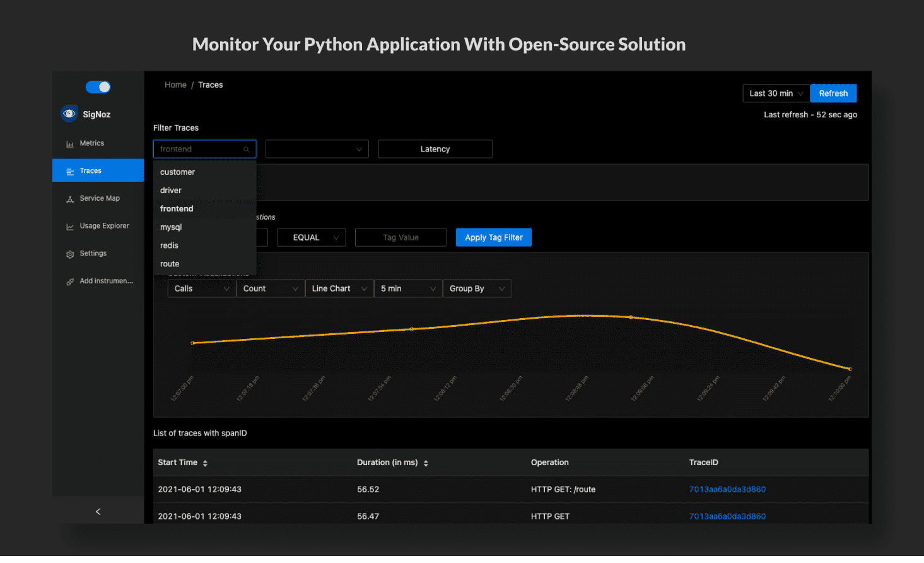This screenshot has width=924, height=563.
Task: Click the search icon in service filter
Action: tap(246, 150)
